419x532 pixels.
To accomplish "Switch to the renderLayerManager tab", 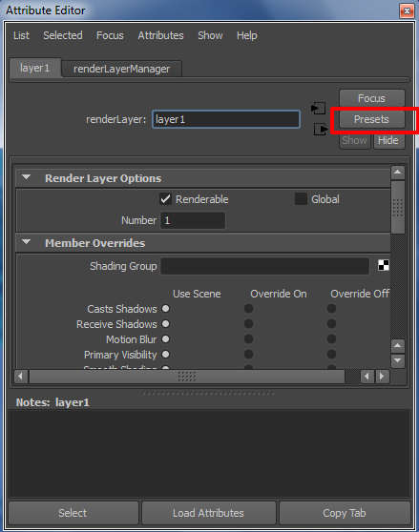I will 122,69.
